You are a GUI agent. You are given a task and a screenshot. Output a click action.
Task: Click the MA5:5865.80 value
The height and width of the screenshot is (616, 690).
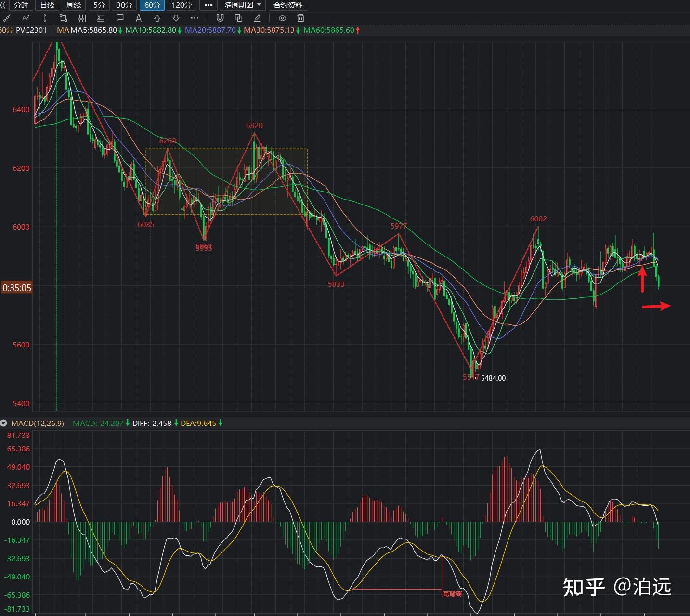click(x=93, y=30)
